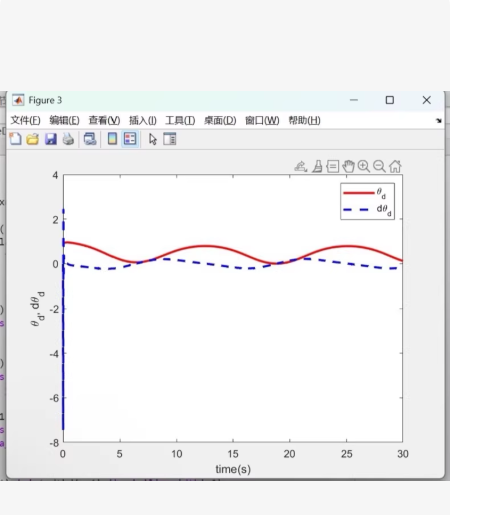Activate the Brush data tool
The width and height of the screenshot is (485, 515).
(317, 166)
